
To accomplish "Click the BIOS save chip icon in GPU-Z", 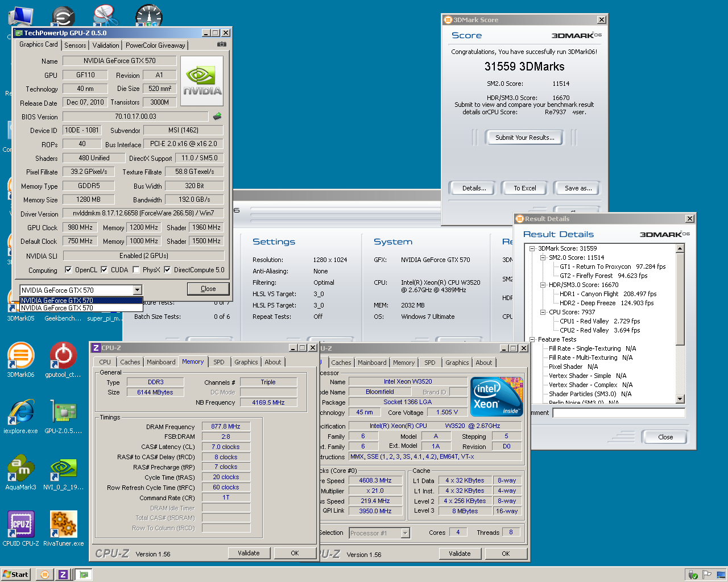I will pyautogui.click(x=217, y=117).
